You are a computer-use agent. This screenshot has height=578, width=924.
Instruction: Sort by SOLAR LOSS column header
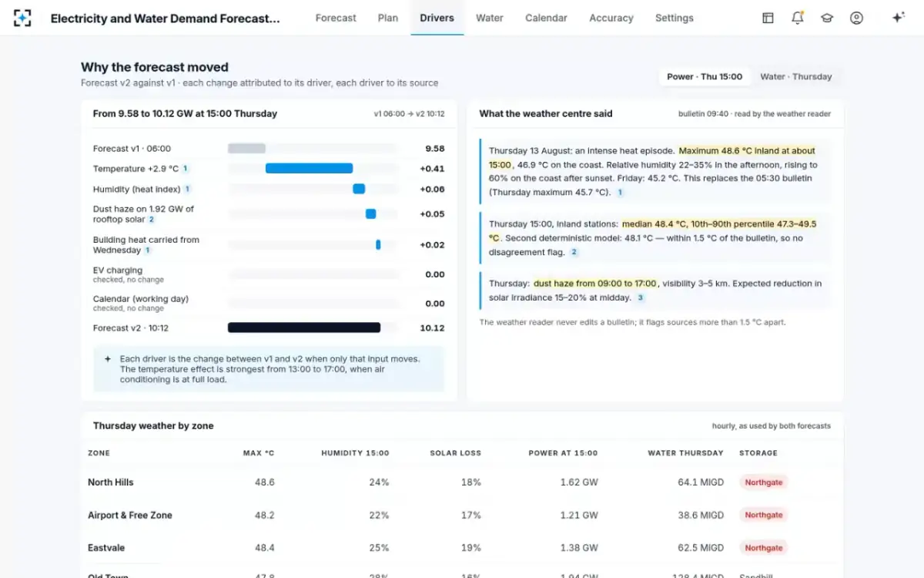point(455,453)
